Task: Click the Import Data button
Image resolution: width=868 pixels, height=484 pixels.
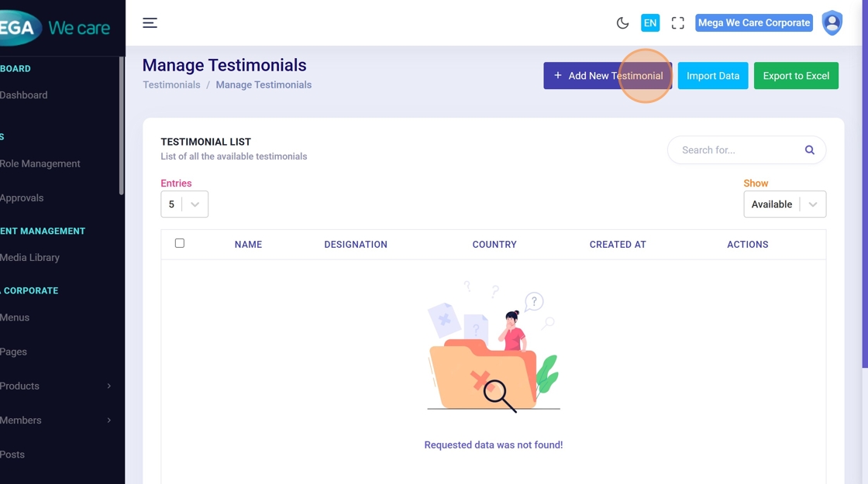Action: 712,76
